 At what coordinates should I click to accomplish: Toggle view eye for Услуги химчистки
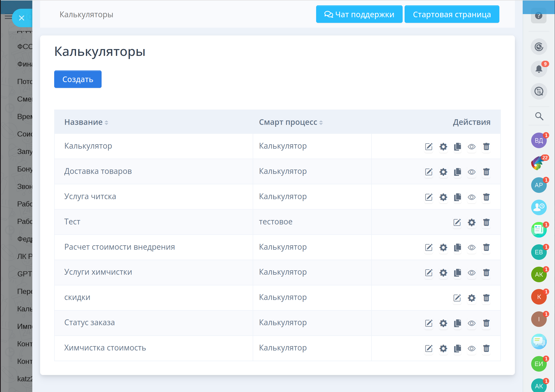pyautogui.click(x=472, y=273)
